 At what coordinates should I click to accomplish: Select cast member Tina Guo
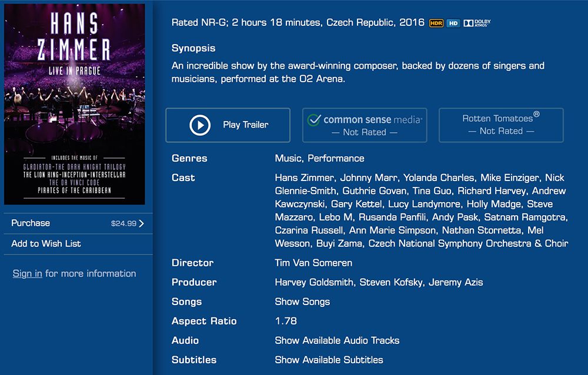pyautogui.click(x=432, y=191)
